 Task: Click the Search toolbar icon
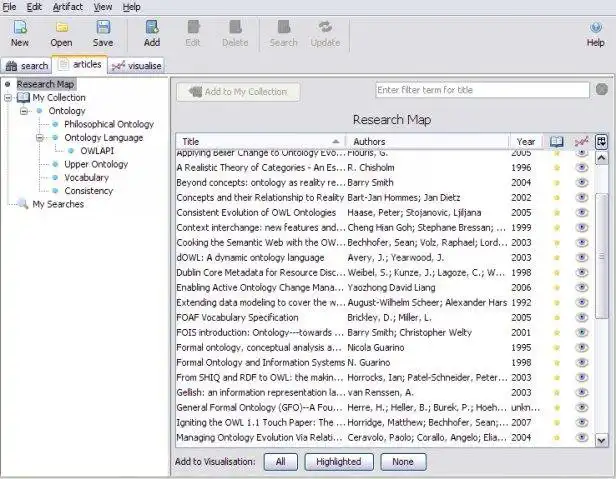tap(283, 28)
